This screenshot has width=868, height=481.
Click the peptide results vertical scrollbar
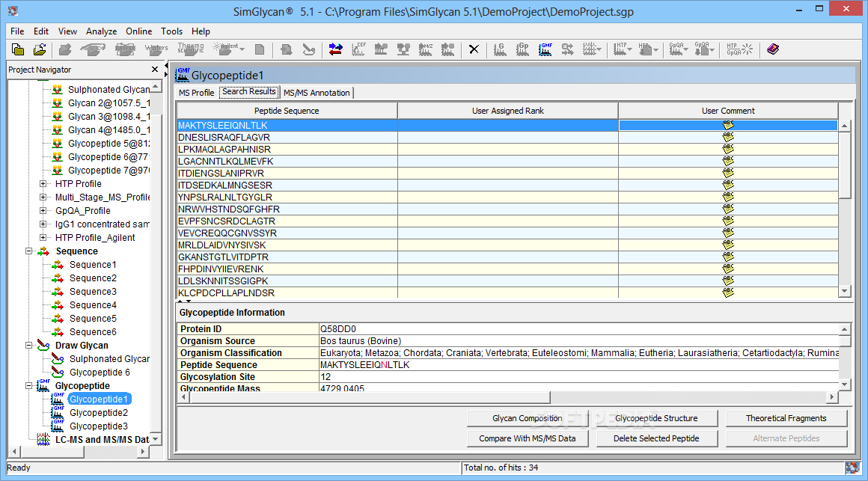click(x=845, y=208)
